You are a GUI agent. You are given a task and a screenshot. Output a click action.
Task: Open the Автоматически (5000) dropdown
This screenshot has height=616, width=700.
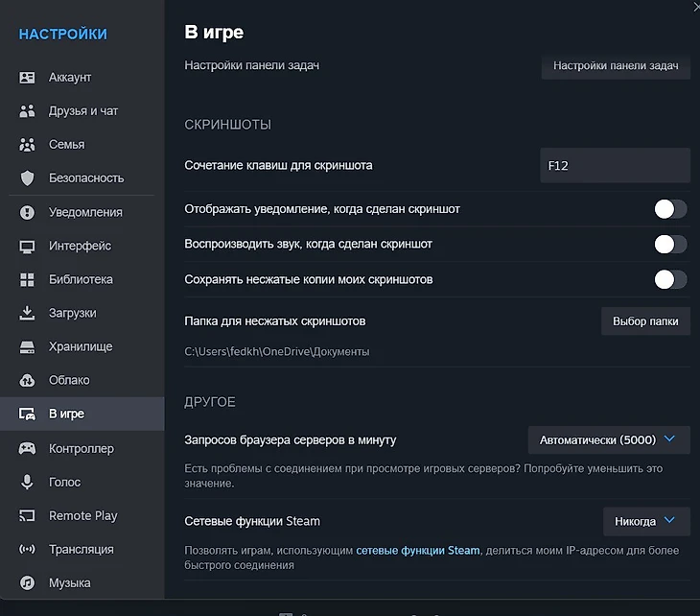[608, 440]
